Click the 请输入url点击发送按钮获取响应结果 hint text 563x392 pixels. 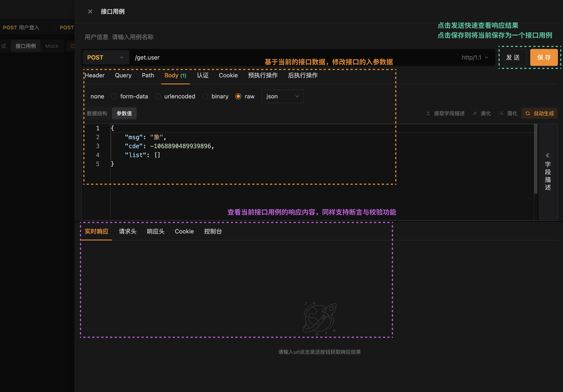[x=319, y=352]
